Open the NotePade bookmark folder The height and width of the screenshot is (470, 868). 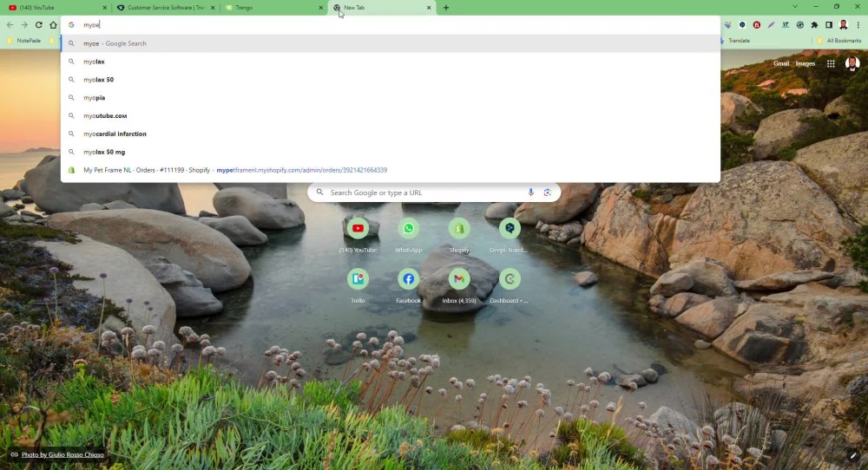24,41
